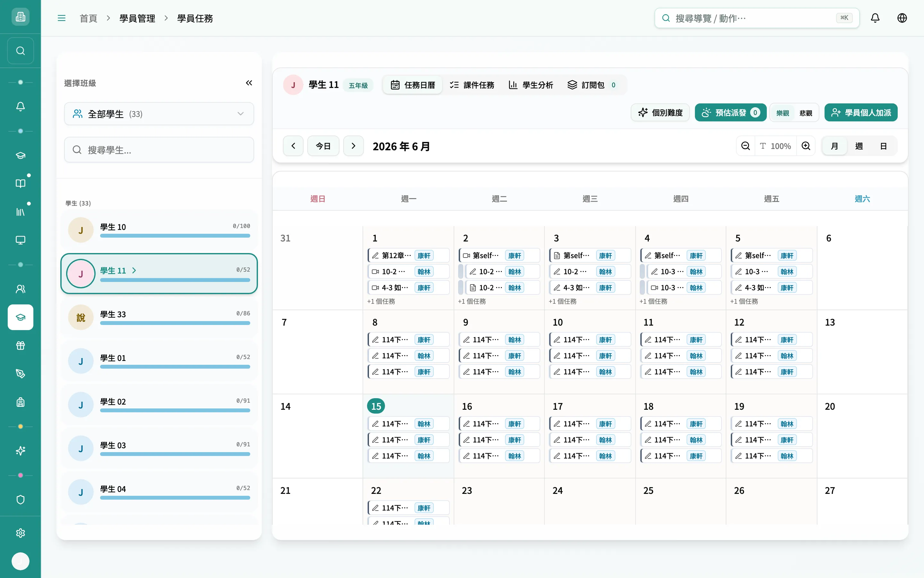Open the 4-3 如 task on June 3
This screenshot has width=924, height=578.
tap(590, 287)
